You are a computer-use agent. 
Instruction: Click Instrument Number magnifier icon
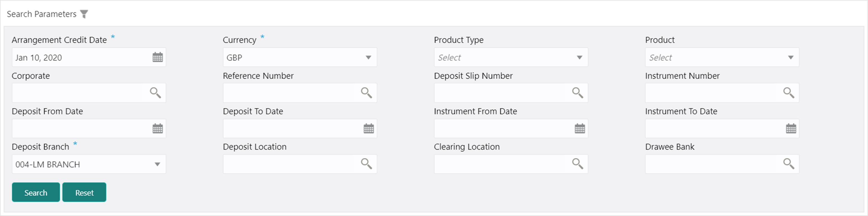[x=789, y=93]
